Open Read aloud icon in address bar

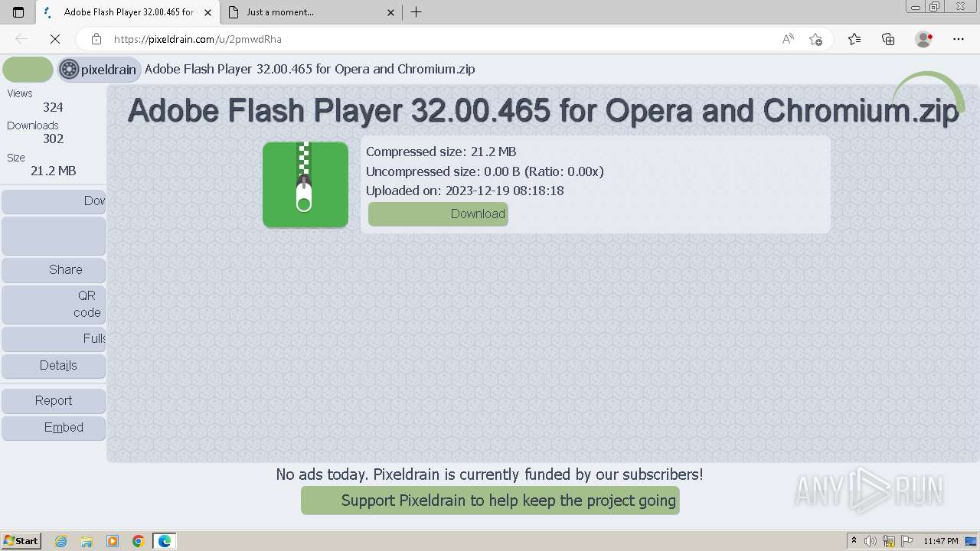point(788,39)
